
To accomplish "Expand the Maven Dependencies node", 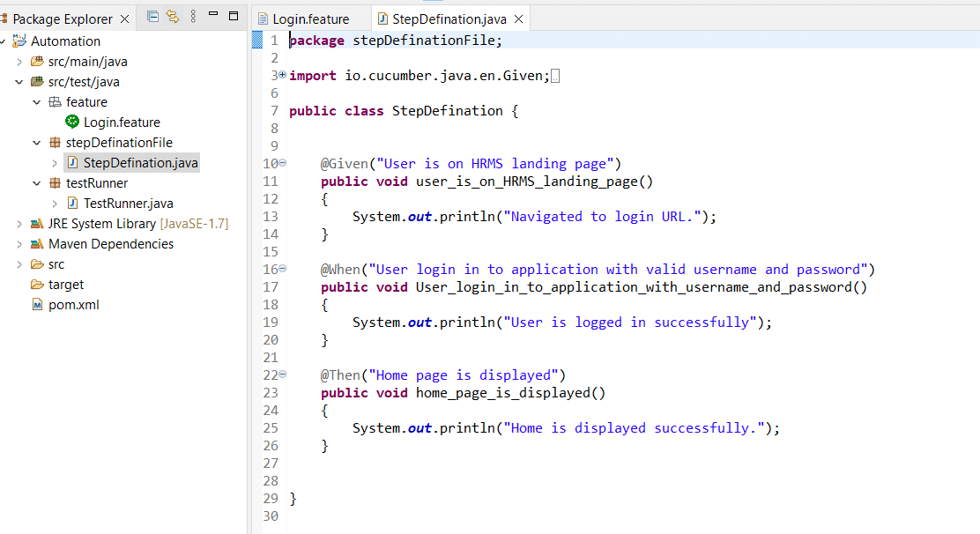I will pos(19,243).
